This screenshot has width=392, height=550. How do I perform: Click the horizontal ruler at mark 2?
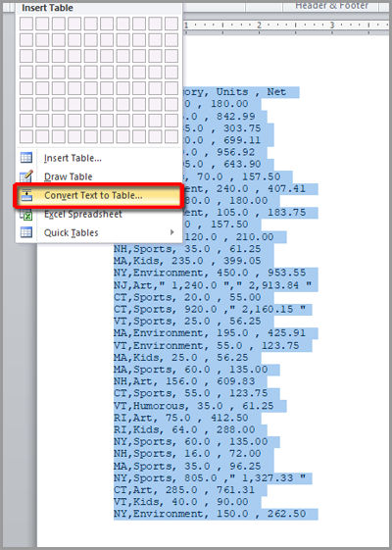(x=259, y=25)
